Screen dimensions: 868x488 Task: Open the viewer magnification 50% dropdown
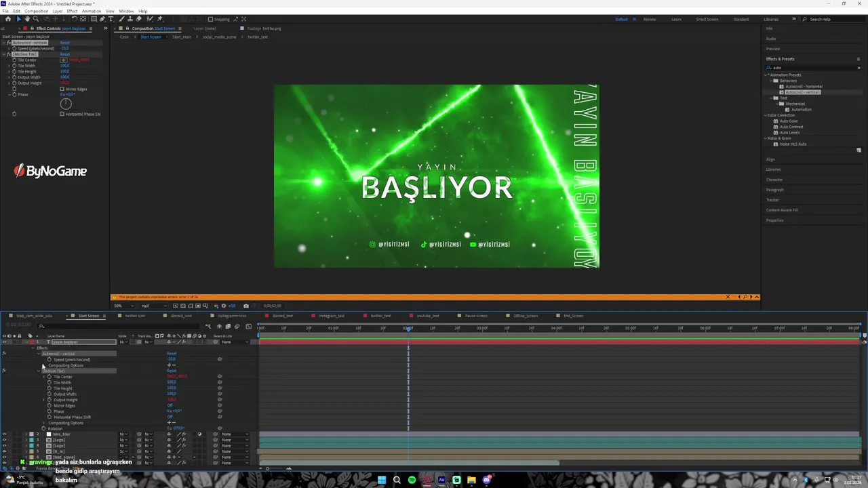click(123, 306)
